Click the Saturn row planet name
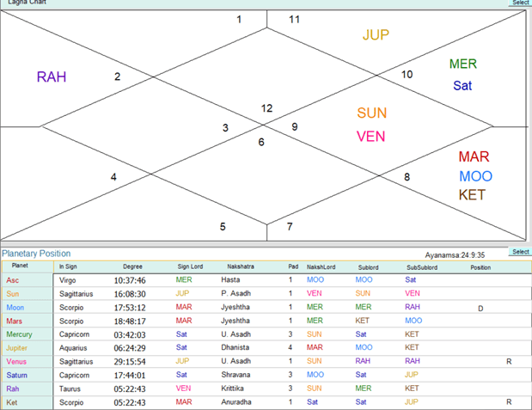The image size is (532, 410). (18, 375)
